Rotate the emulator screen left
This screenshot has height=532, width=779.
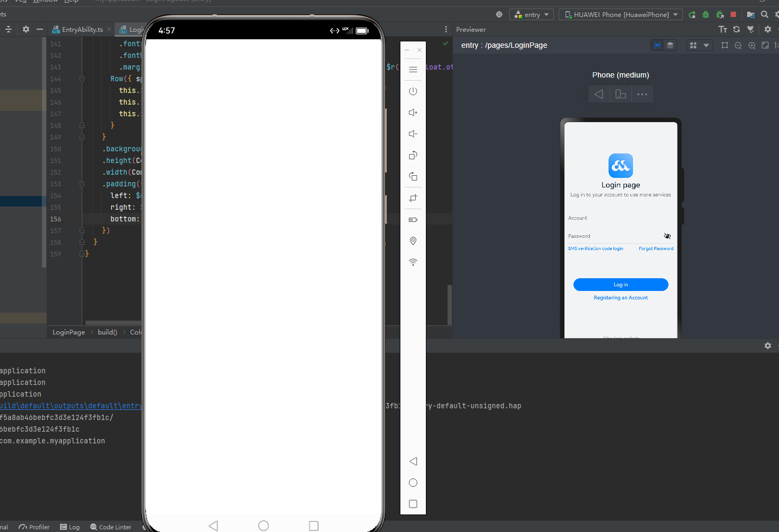click(x=413, y=155)
